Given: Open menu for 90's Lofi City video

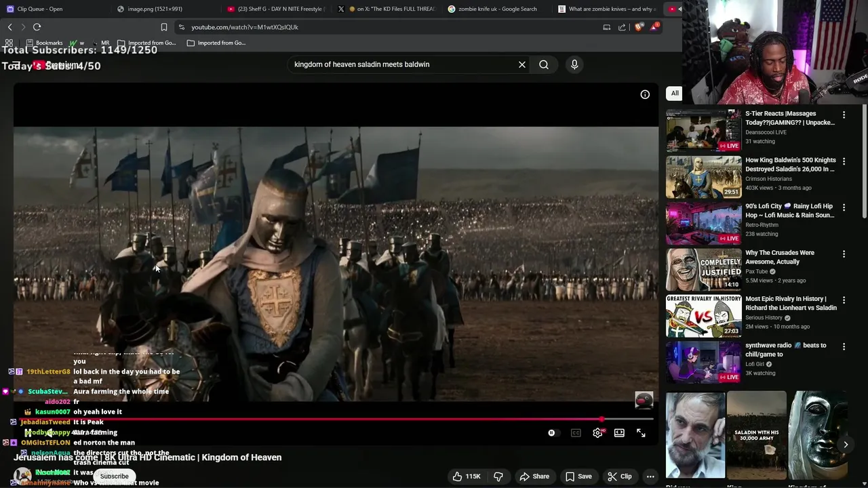Looking at the screenshot, I should tap(844, 207).
